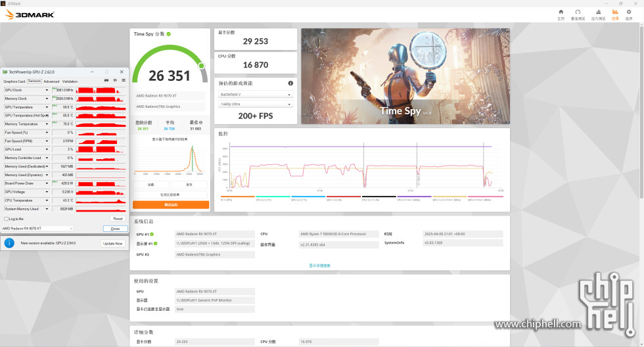Open 1440p Ultra resolution dropdown
This screenshot has height=347, width=644.
255,104
